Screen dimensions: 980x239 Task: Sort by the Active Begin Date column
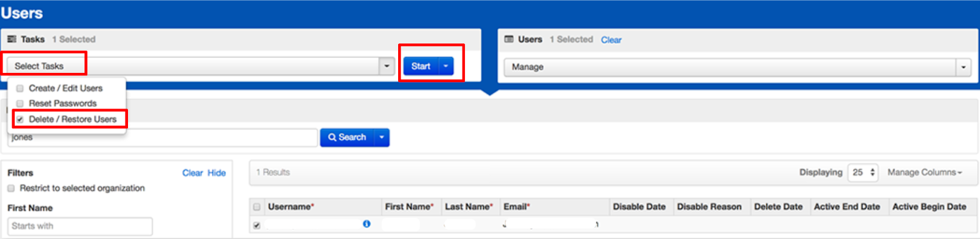click(929, 207)
